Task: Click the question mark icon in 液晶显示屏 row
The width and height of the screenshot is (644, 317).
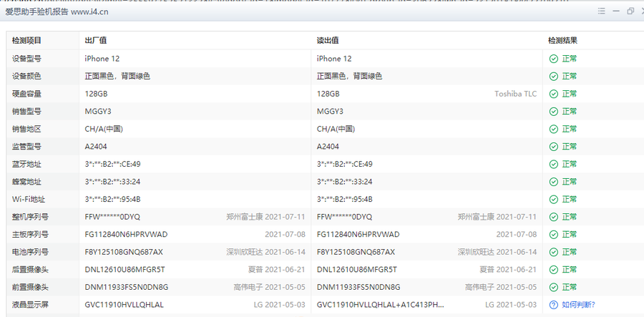Action: 553,305
